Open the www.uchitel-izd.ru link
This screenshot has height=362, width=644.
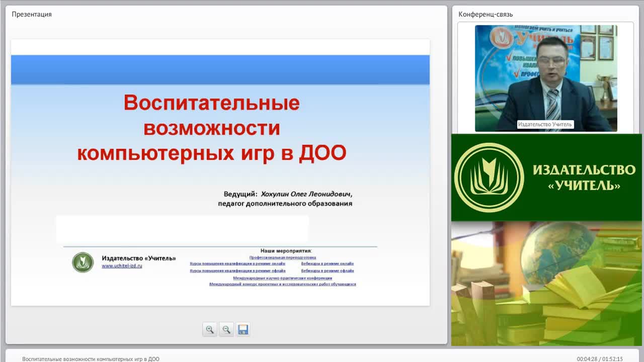click(122, 266)
